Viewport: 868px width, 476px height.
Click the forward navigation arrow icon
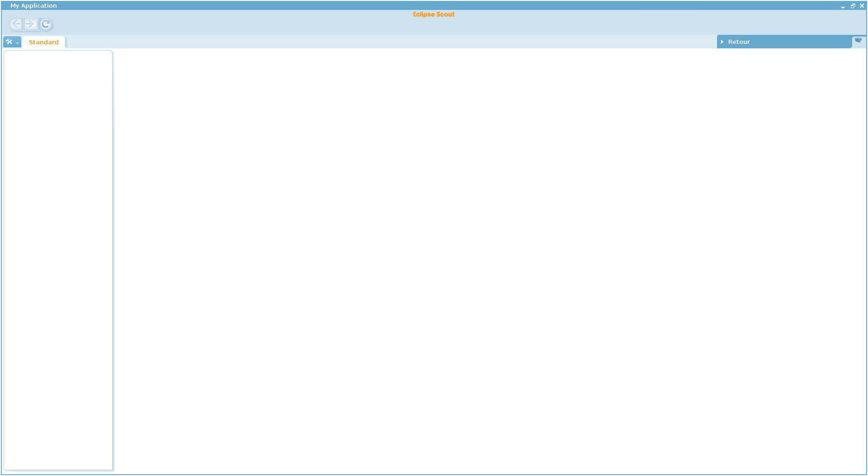pos(30,24)
